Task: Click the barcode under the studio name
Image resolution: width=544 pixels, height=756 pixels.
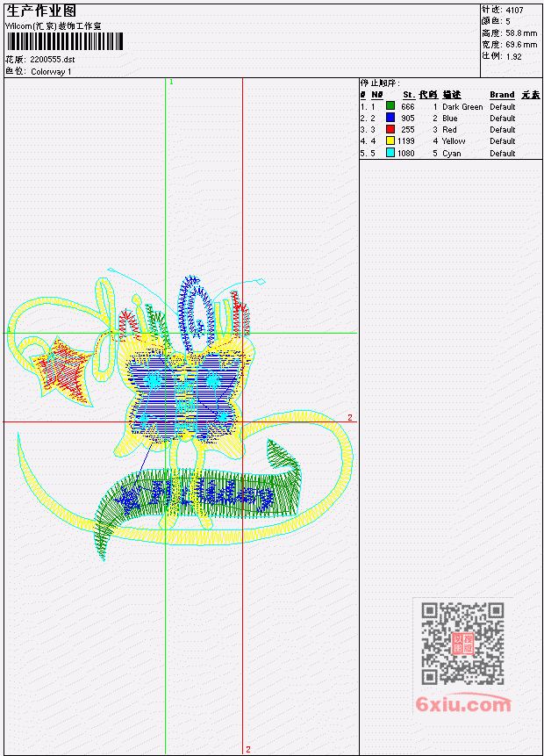Action: coord(65,41)
